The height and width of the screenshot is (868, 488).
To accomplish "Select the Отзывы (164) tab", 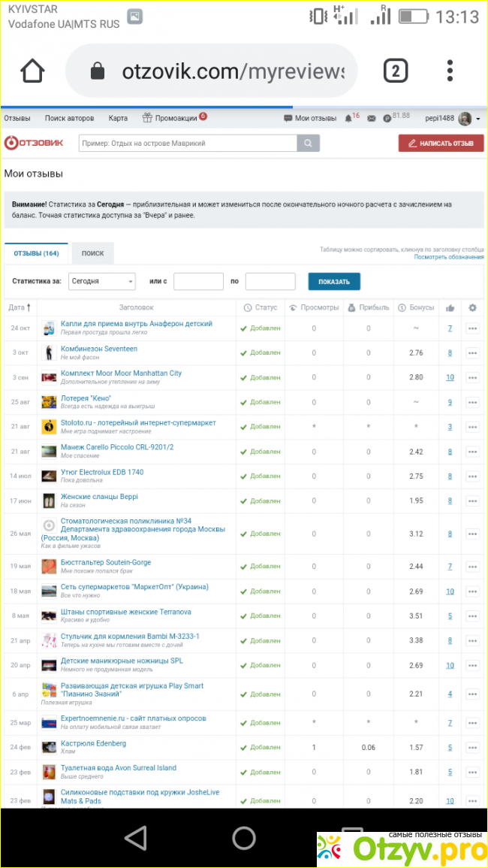I will [36, 254].
